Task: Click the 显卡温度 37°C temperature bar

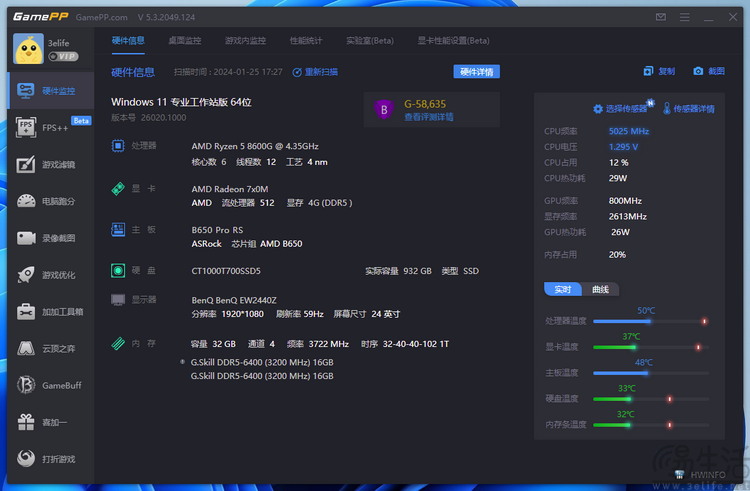Action: pos(651,347)
